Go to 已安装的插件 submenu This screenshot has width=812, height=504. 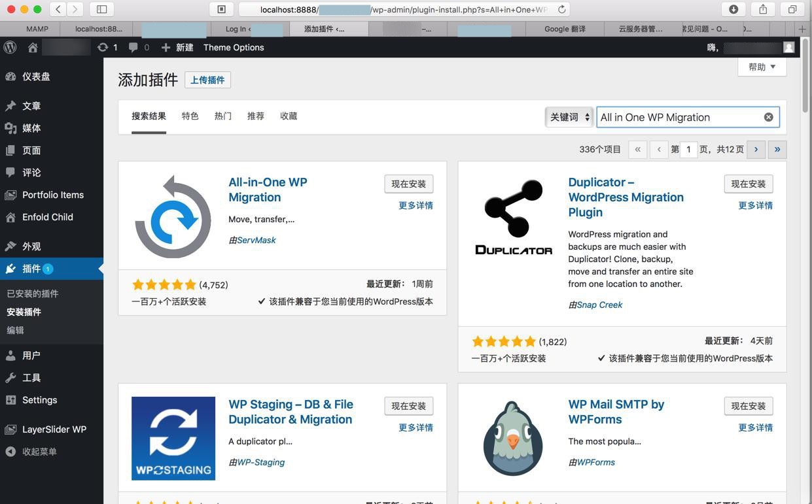[x=33, y=294]
